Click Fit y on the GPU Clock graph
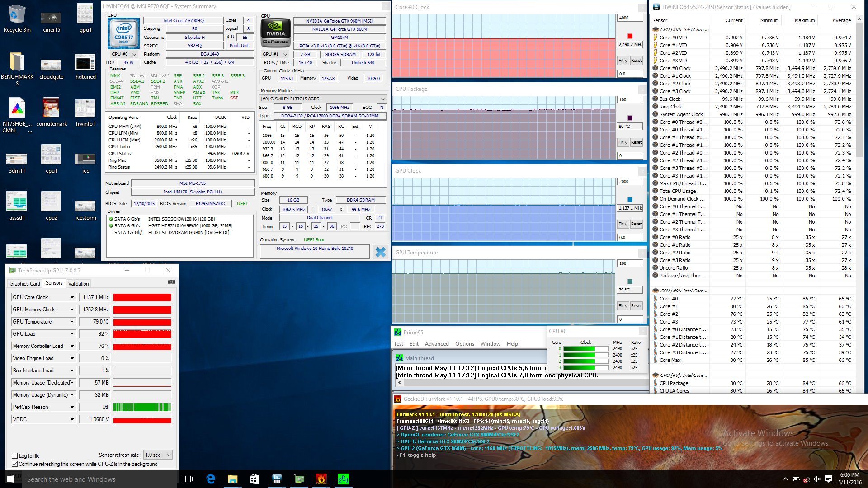868x488 pixels. click(623, 224)
